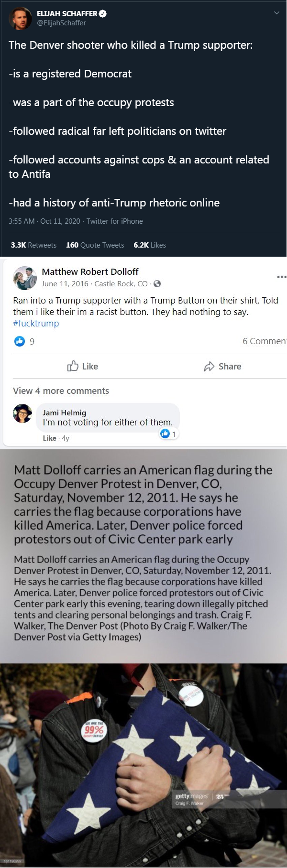Open the @ElijahSchaffer handle link
Image resolution: width=287 pixels, height=868 pixels.
coord(61,23)
